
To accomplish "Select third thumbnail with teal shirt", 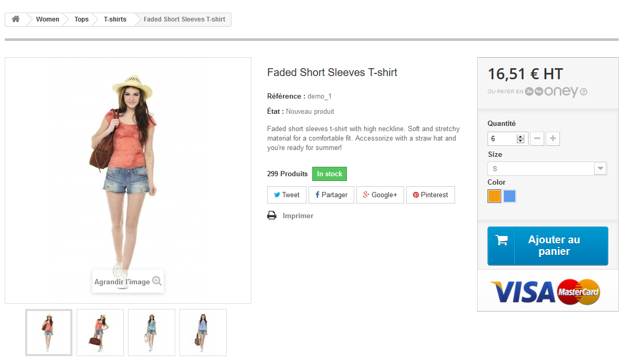I will click(152, 333).
